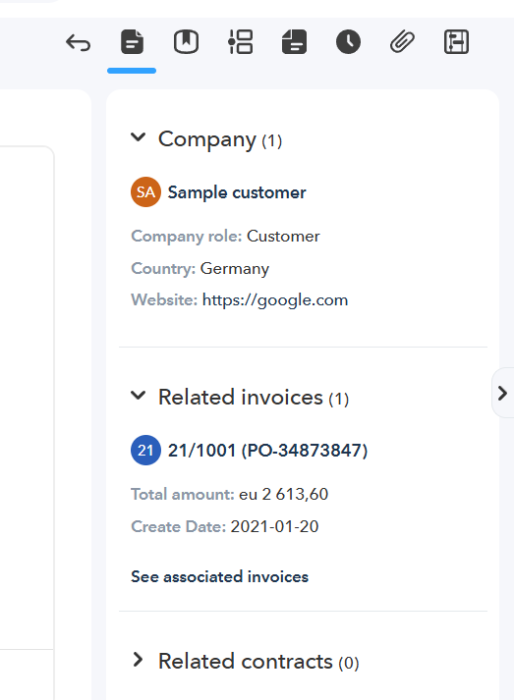Image resolution: width=514 pixels, height=700 pixels.
Task: Click the back arrow icon
Action: (78, 43)
